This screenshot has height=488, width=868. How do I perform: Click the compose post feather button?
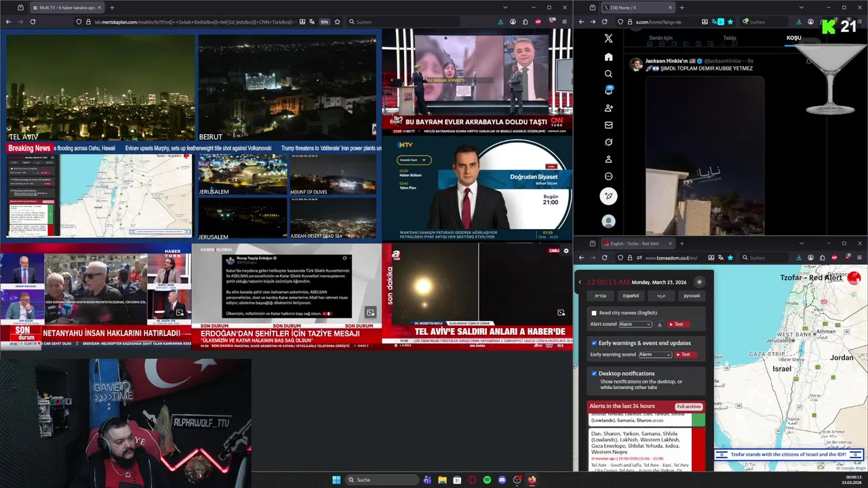coord(608,196)
